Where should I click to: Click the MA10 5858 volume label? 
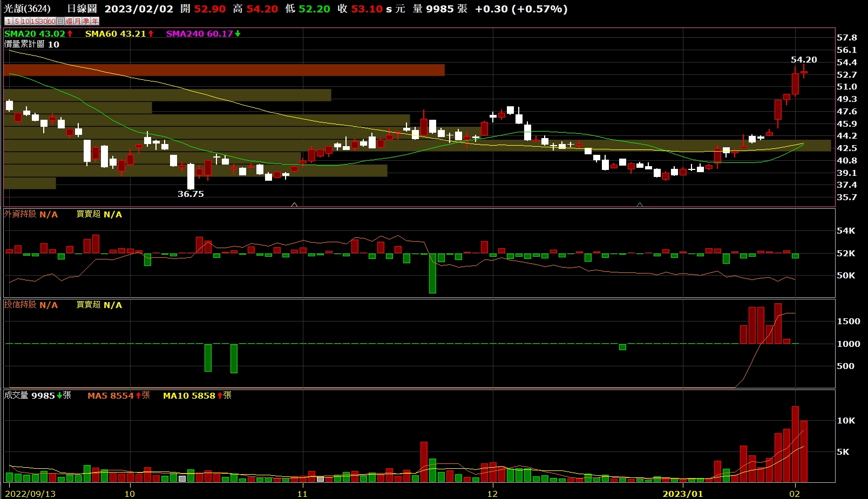click(x=189, y=395)
